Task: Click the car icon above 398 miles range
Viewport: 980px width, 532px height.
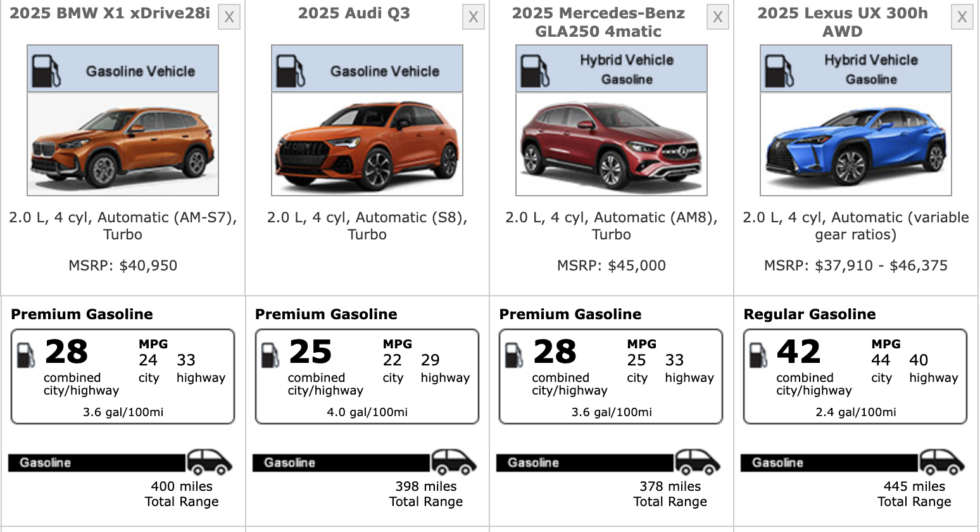Action: 454,462
